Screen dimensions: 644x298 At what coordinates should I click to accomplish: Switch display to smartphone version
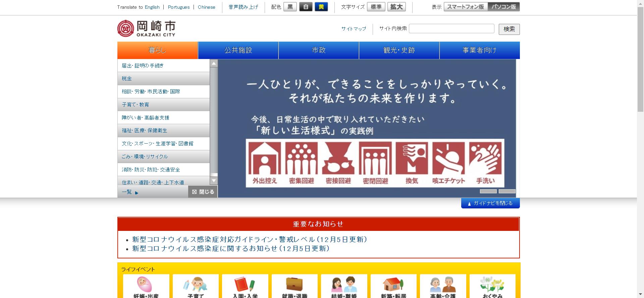465,7
